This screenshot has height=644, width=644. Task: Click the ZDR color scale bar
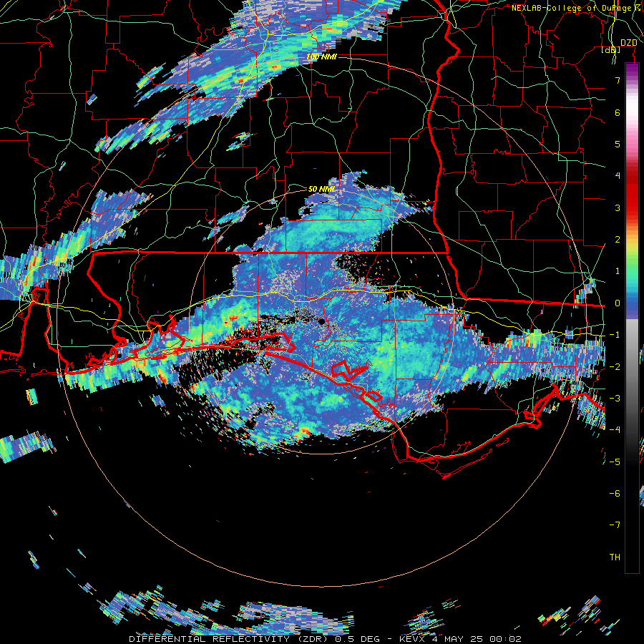[632, 318]
